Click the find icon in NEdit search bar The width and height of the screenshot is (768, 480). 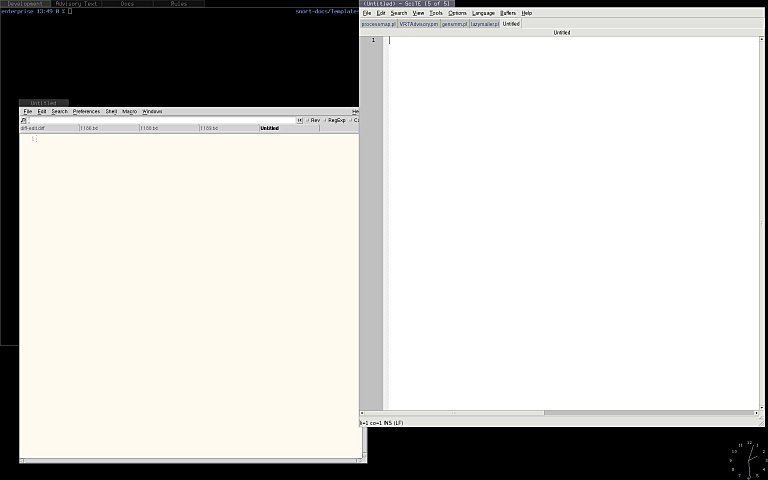tap(23, 120)
